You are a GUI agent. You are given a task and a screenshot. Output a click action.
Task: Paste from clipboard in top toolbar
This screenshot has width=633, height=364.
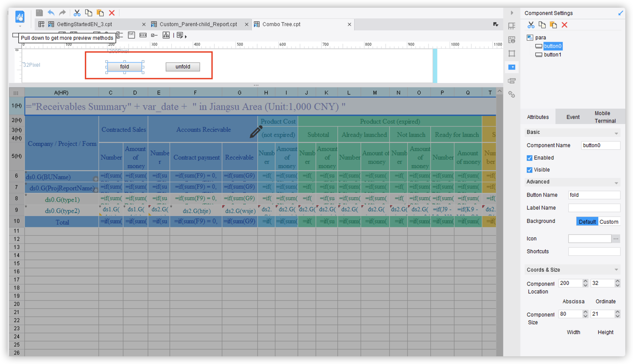coord(100,13)
